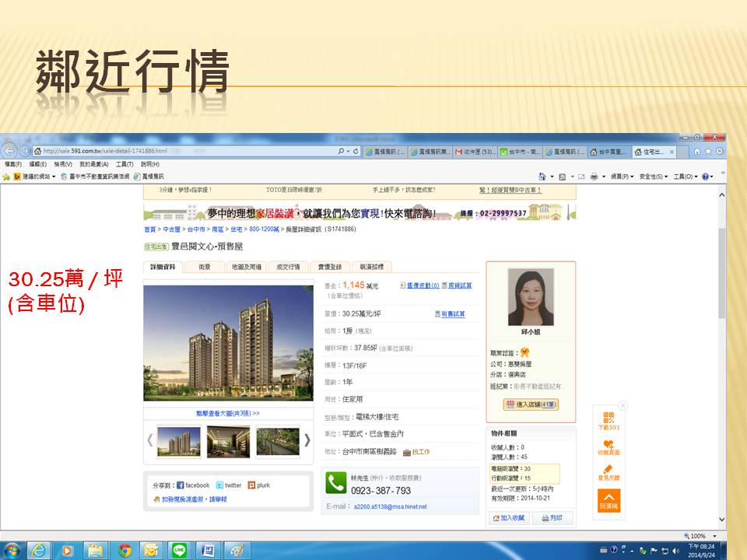Click the 首頁 breadcrumb link

point(150,229)
